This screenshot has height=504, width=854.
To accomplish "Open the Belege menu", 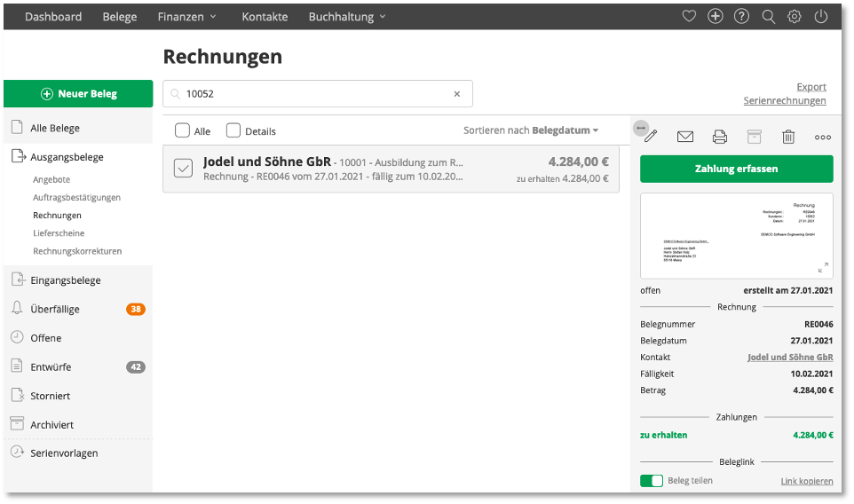I will [x=120, y=17].
